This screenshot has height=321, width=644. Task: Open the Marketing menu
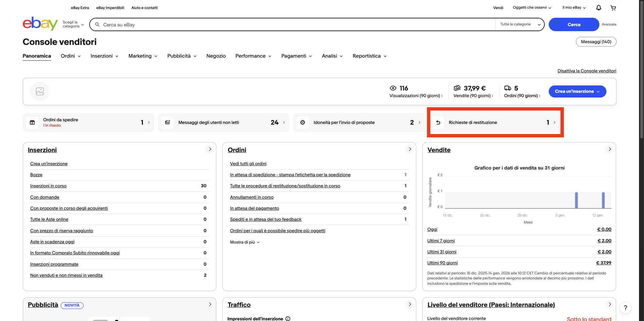pos(143,56)
